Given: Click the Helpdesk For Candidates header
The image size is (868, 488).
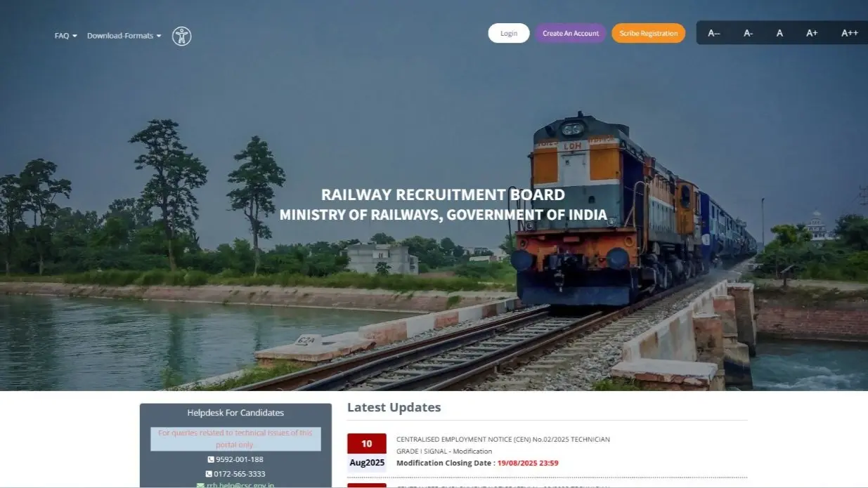Looking at the screenshot, I should tap(235, 412).
